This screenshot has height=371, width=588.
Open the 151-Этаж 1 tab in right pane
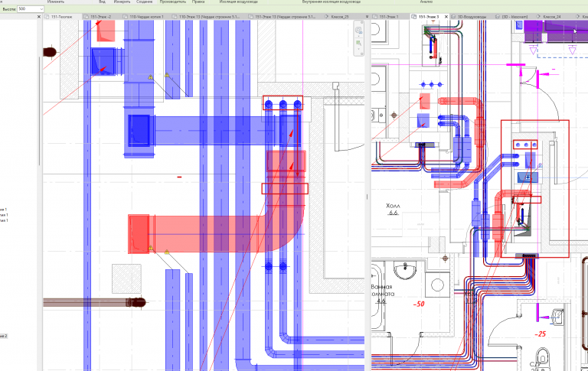click(388, 17)
